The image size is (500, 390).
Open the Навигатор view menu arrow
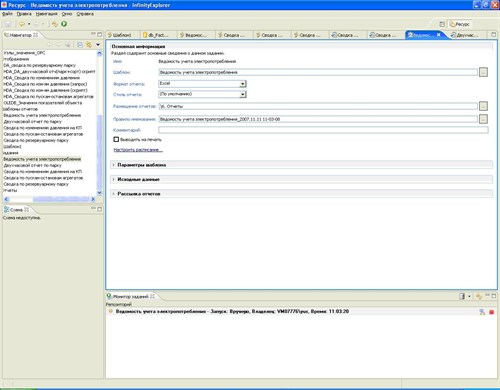point(98,45)
